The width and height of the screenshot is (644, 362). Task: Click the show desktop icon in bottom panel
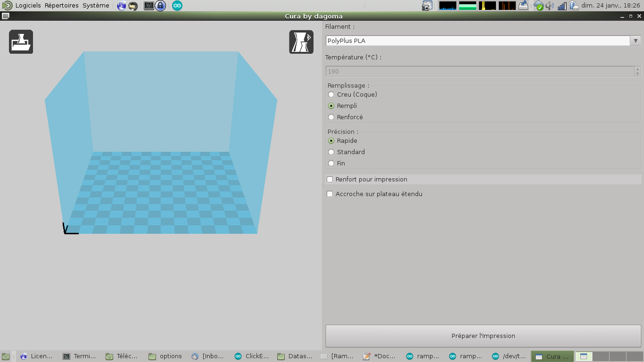coord(5,356)
